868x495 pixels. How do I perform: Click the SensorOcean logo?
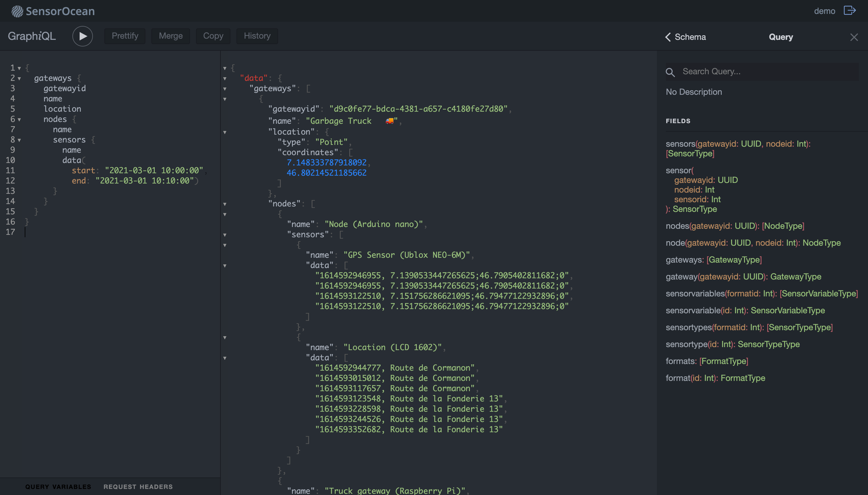pos(53,11)
